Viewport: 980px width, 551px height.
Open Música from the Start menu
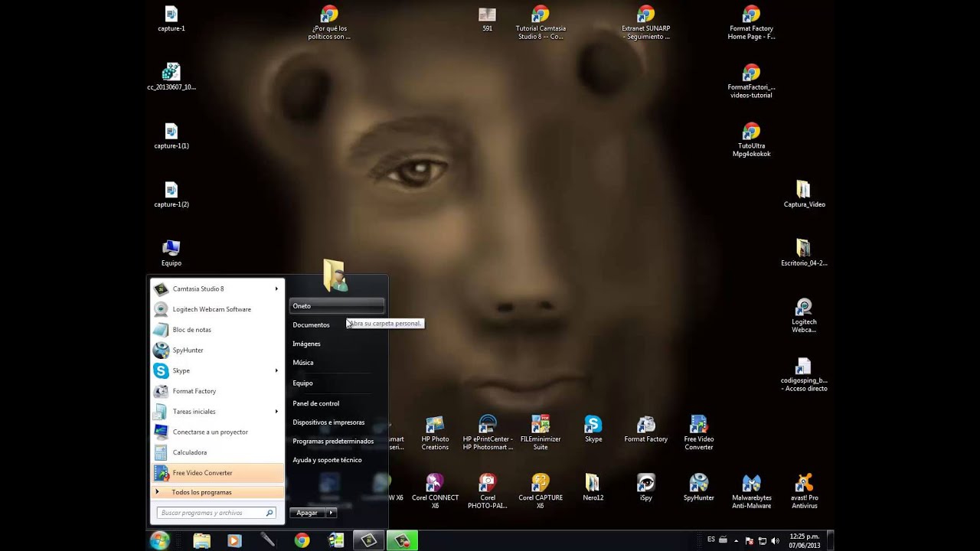[x=337, y=363]
